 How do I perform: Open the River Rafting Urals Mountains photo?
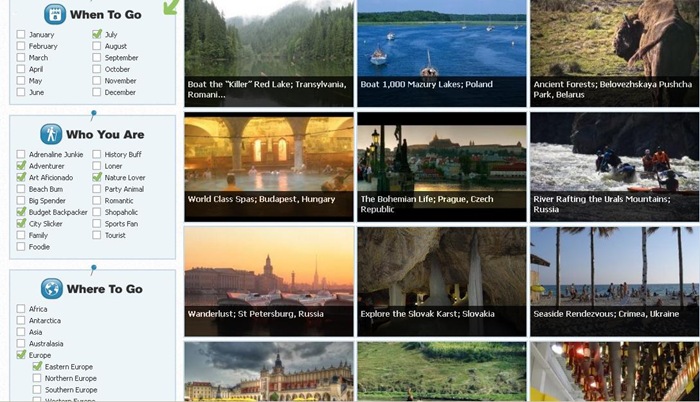615,167
